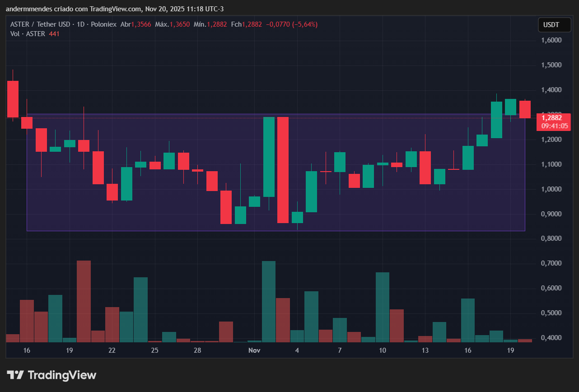
Task: Toggle the countdown timer on the price label
Action: click(x=554, y=126)
